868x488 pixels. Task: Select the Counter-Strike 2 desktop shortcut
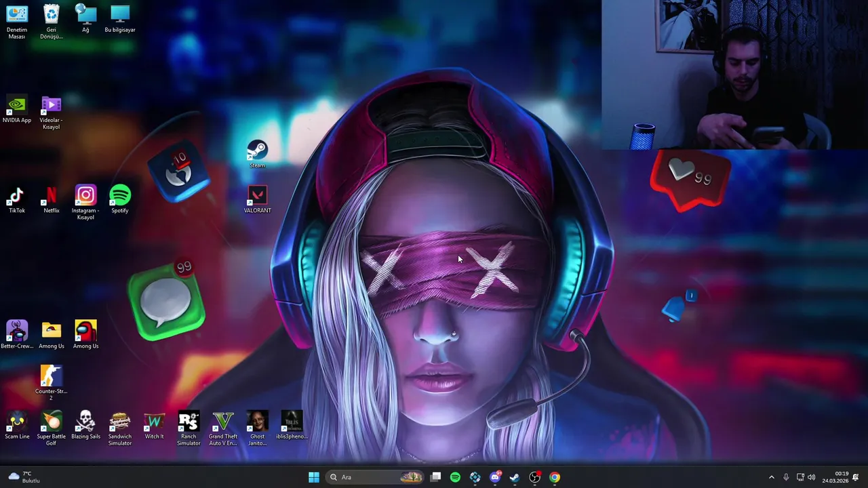point(52,383)
